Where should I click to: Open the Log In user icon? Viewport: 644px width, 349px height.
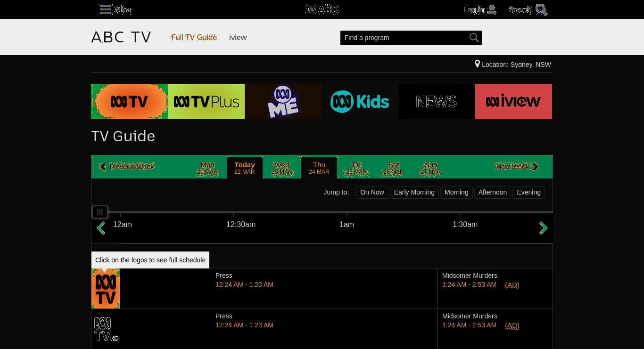tap(492, 9)
